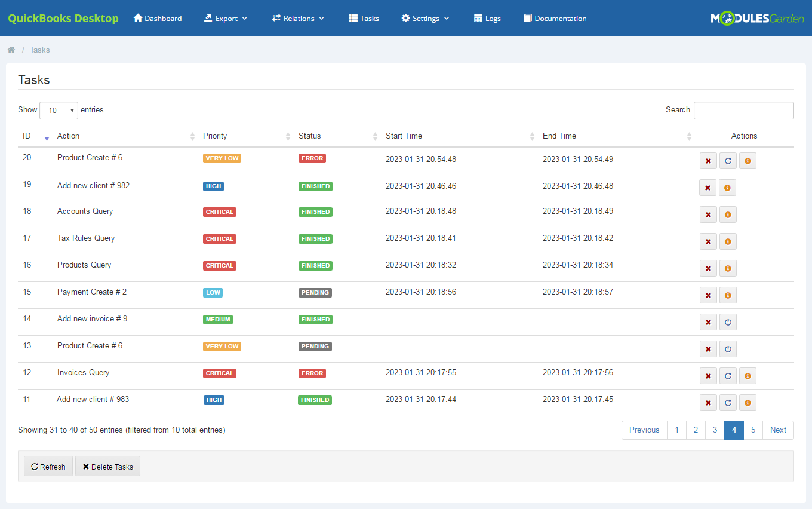
Task: Open the Show entries dropdown
Action: (x=58, y=110)
